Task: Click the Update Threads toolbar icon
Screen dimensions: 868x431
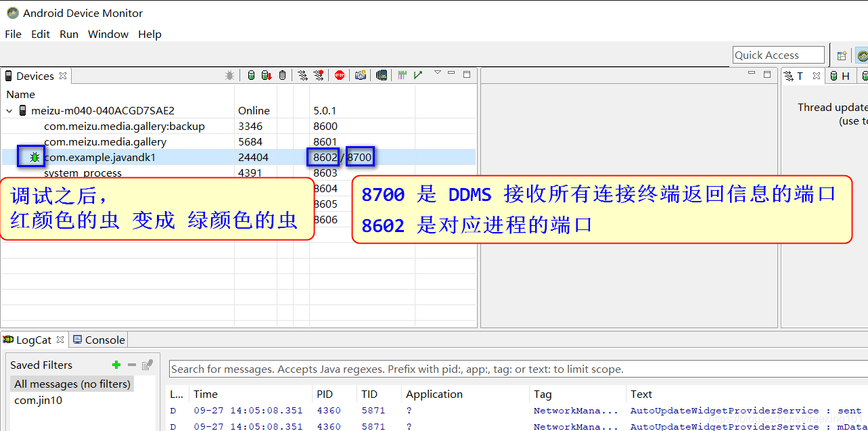Action: coord(302,75)
